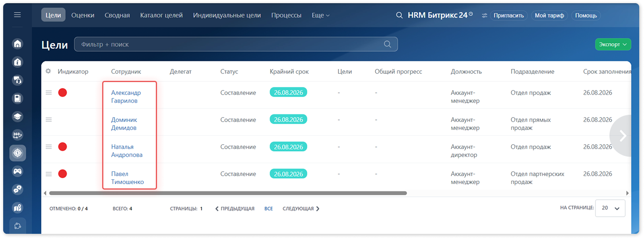This screenshot has width=644, height=239.
Task: Click the Фильтр + поиск input field
Action: (x=236, y=44)
